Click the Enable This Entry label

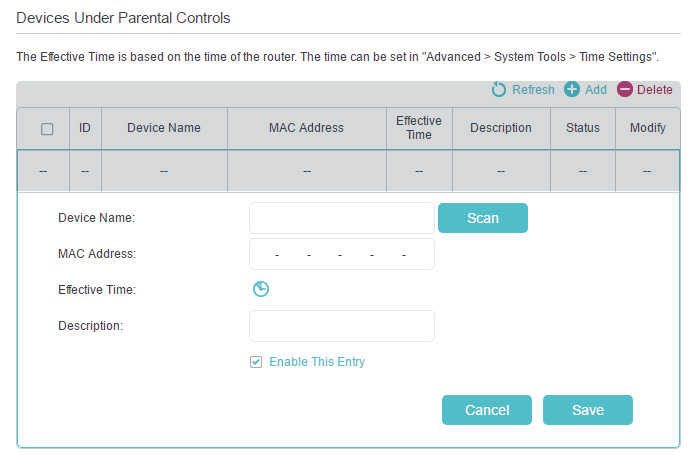pyautogui.click(x=317, y=362)
